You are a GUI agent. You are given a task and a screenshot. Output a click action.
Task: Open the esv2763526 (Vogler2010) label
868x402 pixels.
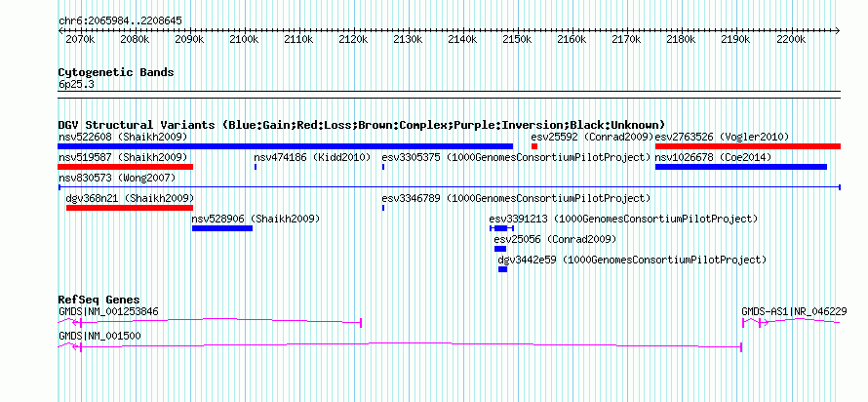pyautogui.click(x=722, y=137)
